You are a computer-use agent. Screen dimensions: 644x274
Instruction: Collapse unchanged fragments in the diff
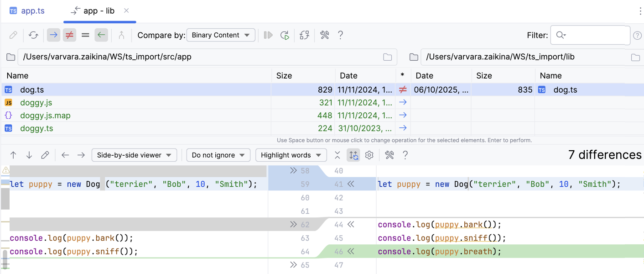tap(338, 155)
